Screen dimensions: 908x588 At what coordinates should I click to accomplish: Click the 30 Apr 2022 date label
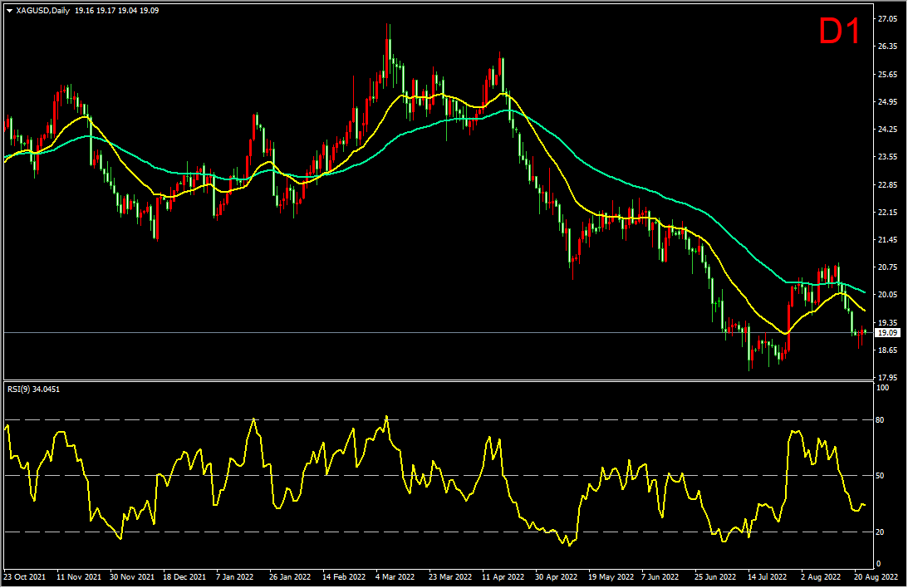coord(556,577)
